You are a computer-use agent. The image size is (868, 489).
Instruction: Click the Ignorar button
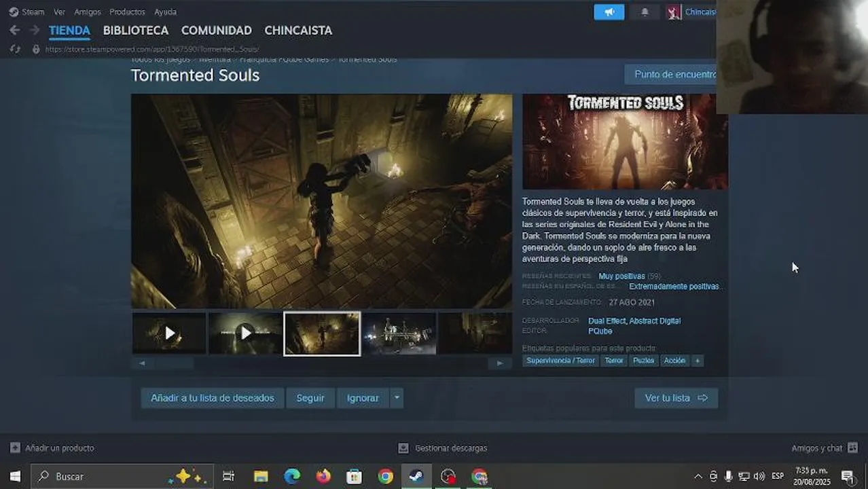[x=363, y=398]
